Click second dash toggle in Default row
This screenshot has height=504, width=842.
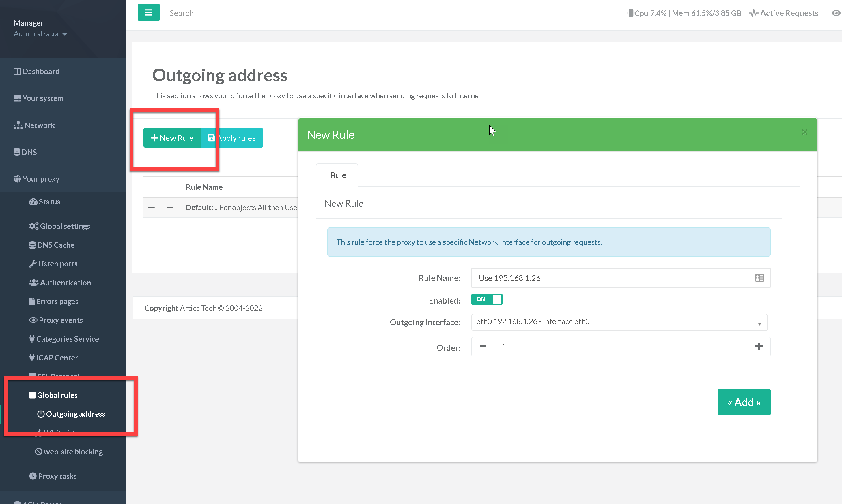170,208
